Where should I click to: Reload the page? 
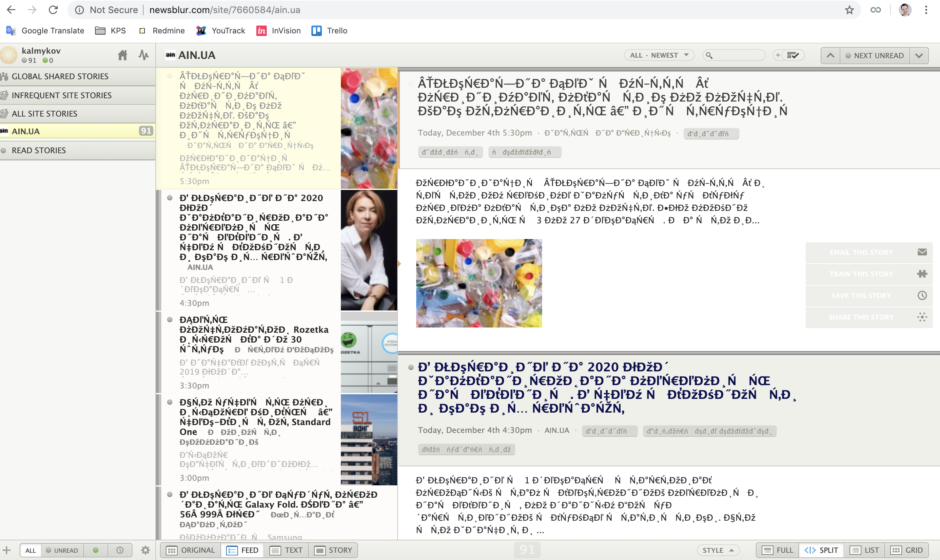pyautogui.click(x=53, y=10)
